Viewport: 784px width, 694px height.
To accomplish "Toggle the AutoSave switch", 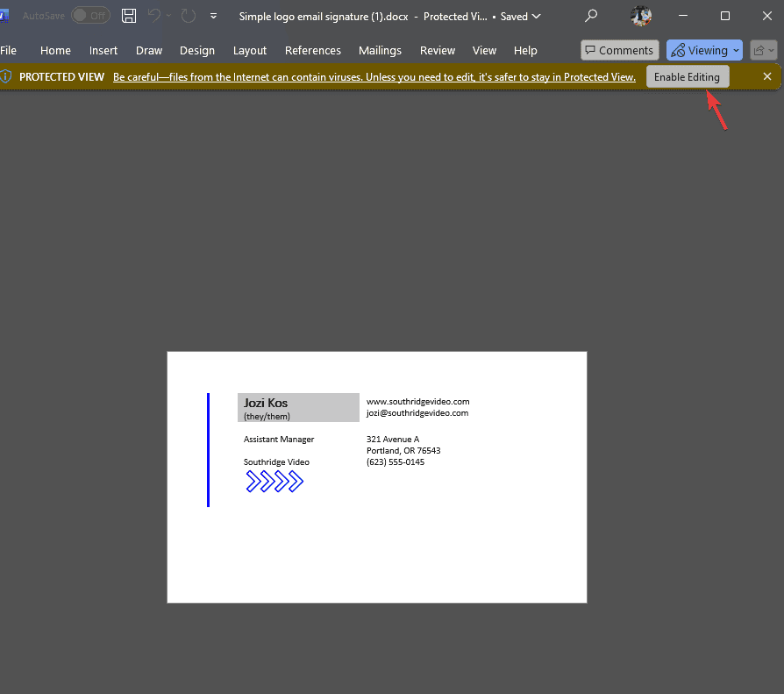I will coord(90,16).
